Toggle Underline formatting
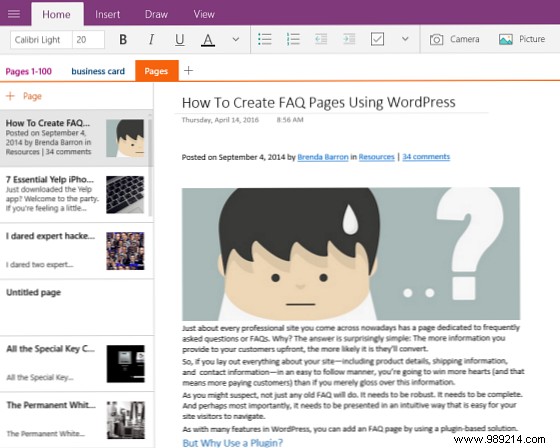The height and width of the screenshot is (448, 560). pyautogui.click(x=180, y=40)
